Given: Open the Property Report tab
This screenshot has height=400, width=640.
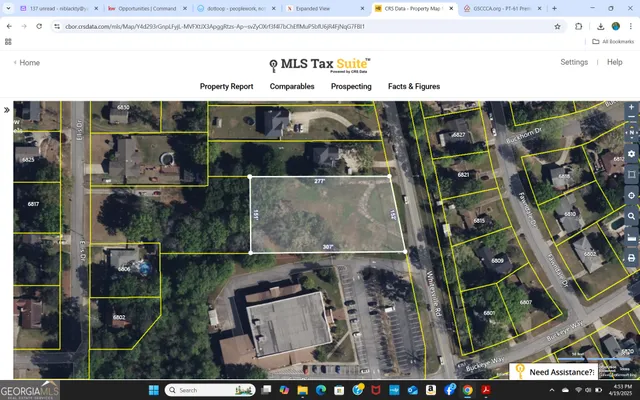Looking at the screenshot, I should tap(226, 87).
